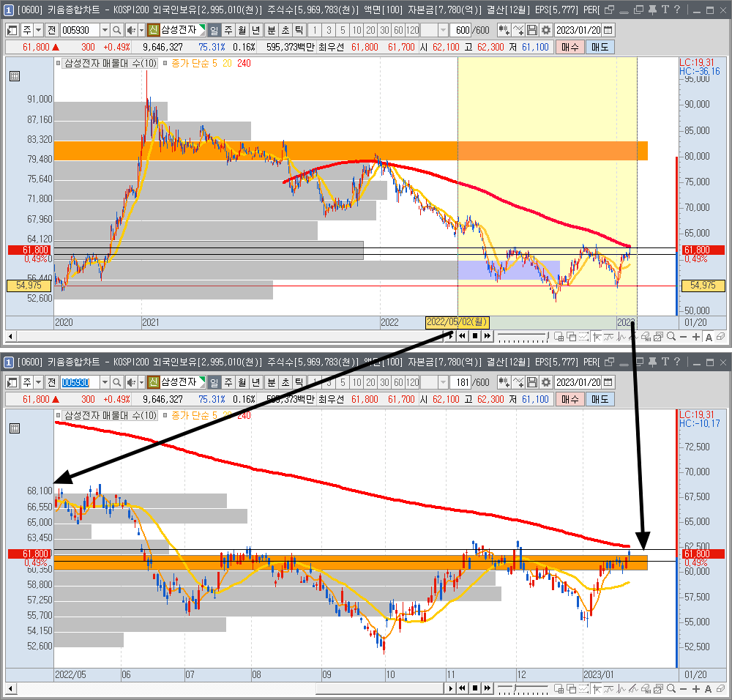Click 매도 sell button in bottom window
The height and width of the screenshot is (700, 732).
600,399
